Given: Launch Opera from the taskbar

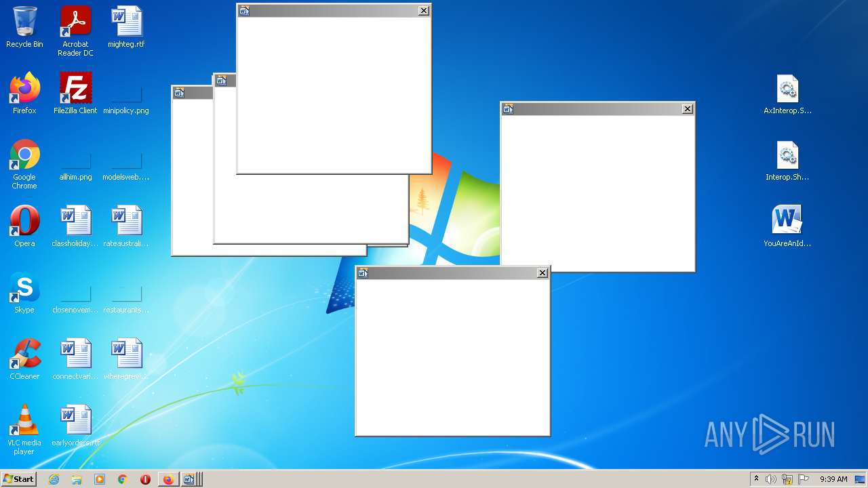Looking at the screenshot, I should [x=145, y=479].
